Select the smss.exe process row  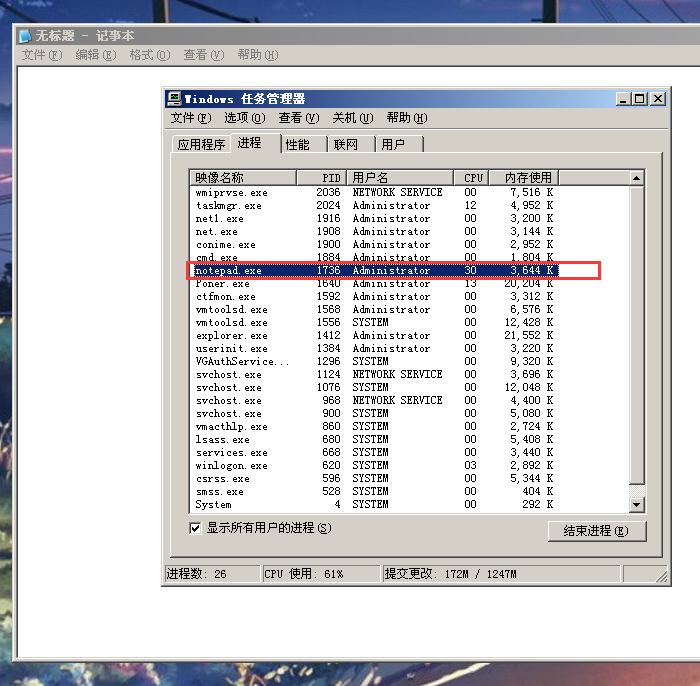click(x=375, y=491)
